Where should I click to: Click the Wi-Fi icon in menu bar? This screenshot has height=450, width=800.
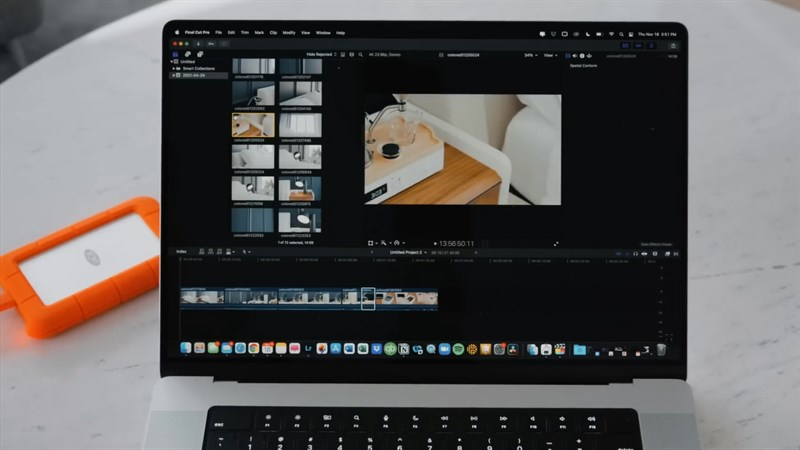tap(611, 34)
